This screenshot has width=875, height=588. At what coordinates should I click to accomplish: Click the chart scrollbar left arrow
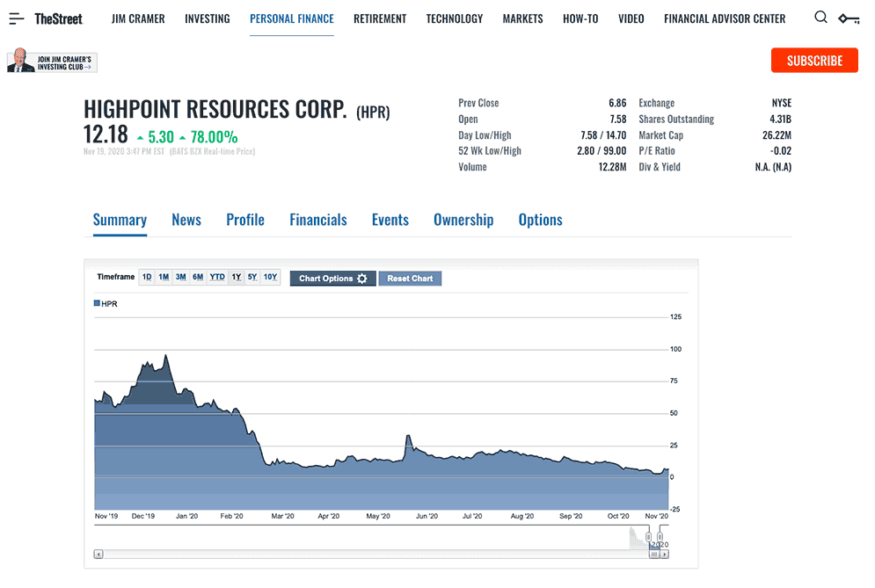(98, 554)
